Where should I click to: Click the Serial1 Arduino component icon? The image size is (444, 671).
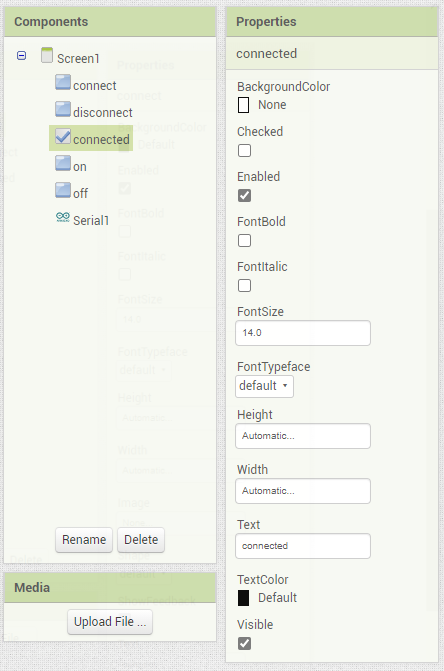tap(63, 217)
